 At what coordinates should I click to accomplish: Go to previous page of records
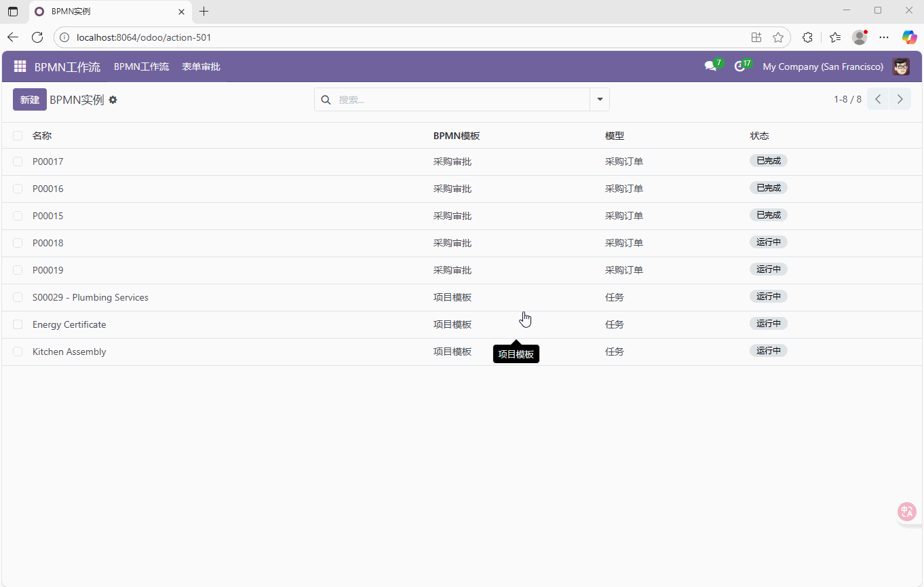878,99
